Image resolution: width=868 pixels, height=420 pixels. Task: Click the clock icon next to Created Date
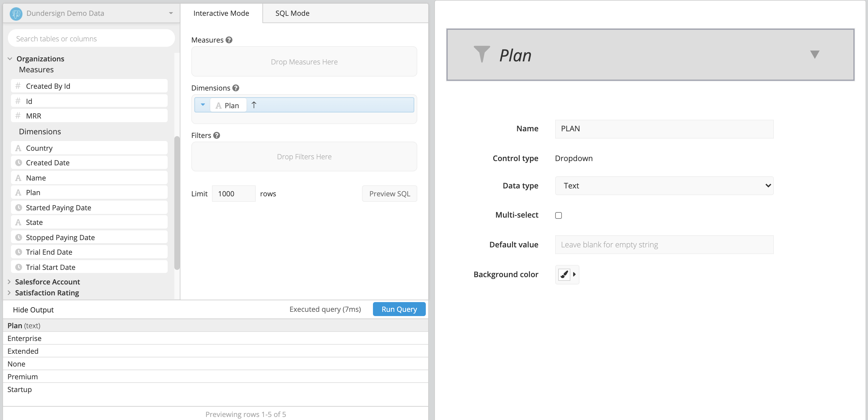pyautogui.click(x=19, y=163)
